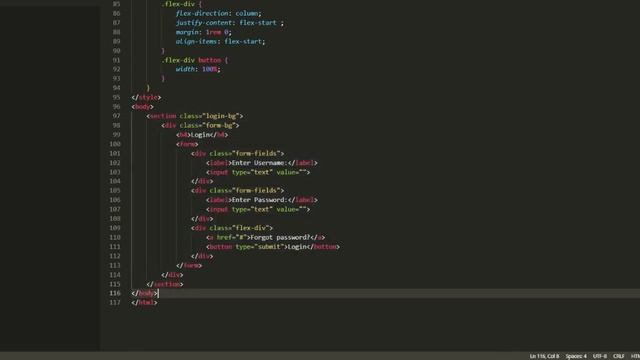The image size is (640, 360).
Task: Click the type="submit" attribute
Action: 260,247
